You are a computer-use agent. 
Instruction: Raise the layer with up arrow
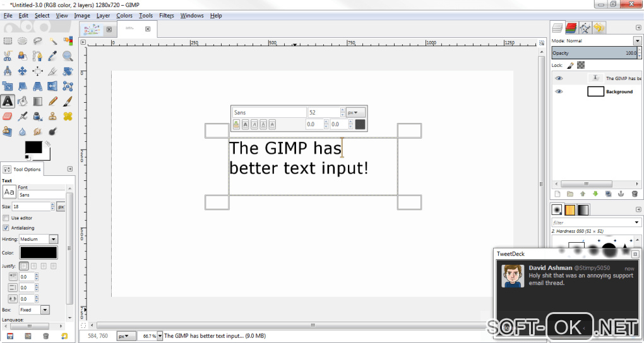point(582,194)
